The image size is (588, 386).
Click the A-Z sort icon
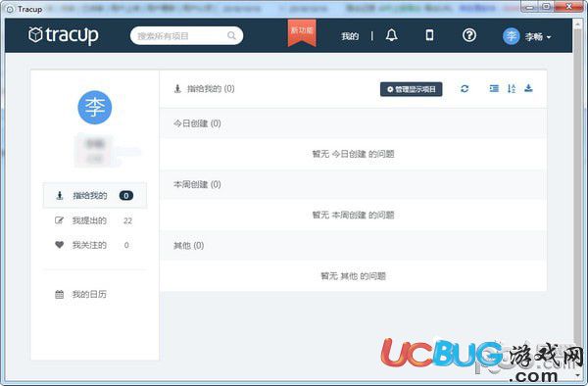pyautogui.click(x=512, y=88)
